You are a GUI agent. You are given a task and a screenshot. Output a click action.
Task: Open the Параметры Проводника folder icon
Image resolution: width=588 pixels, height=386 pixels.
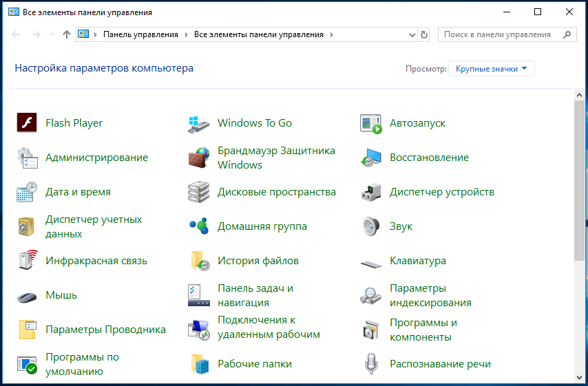click(28, 330)
